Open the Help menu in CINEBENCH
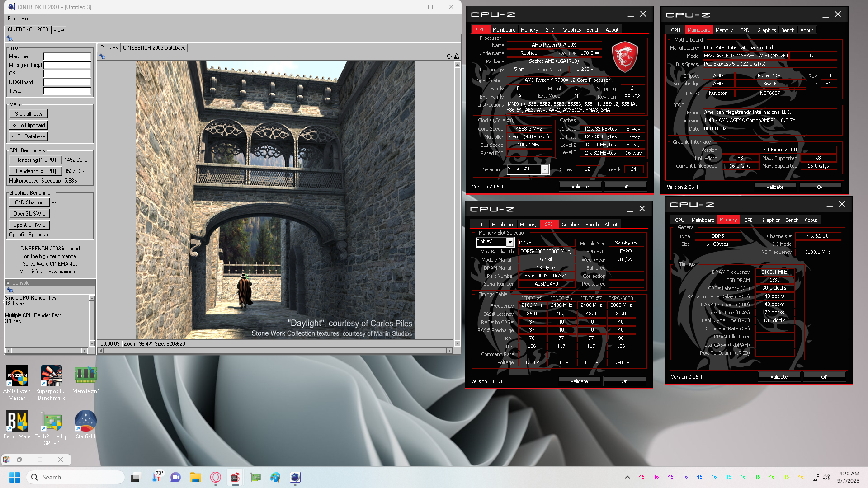 [26, 19]
